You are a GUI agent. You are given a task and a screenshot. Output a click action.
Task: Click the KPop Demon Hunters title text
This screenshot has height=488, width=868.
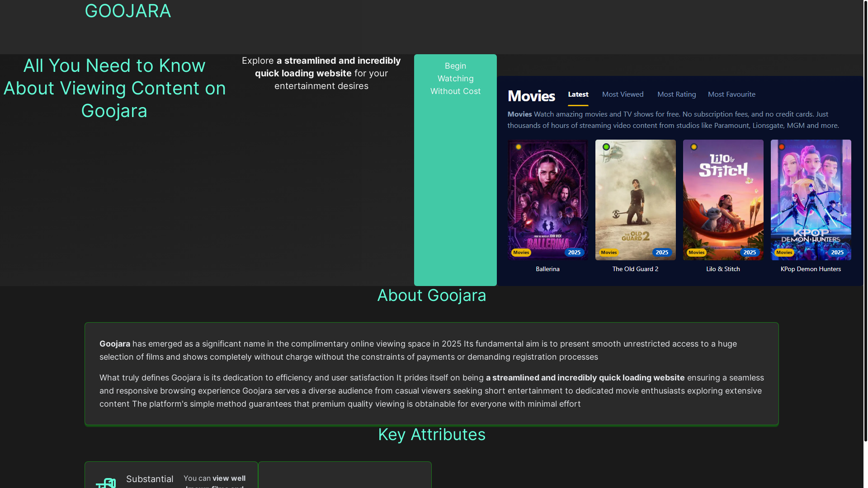click(x=811, y=269)
